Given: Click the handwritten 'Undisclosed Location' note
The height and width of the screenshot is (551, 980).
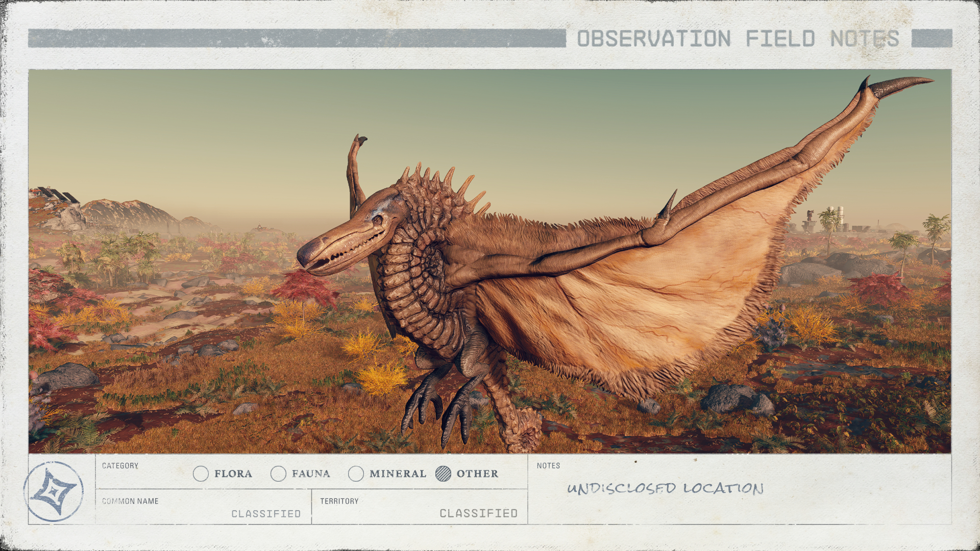Looking at the screenshot, I should (x=665, y=488).
